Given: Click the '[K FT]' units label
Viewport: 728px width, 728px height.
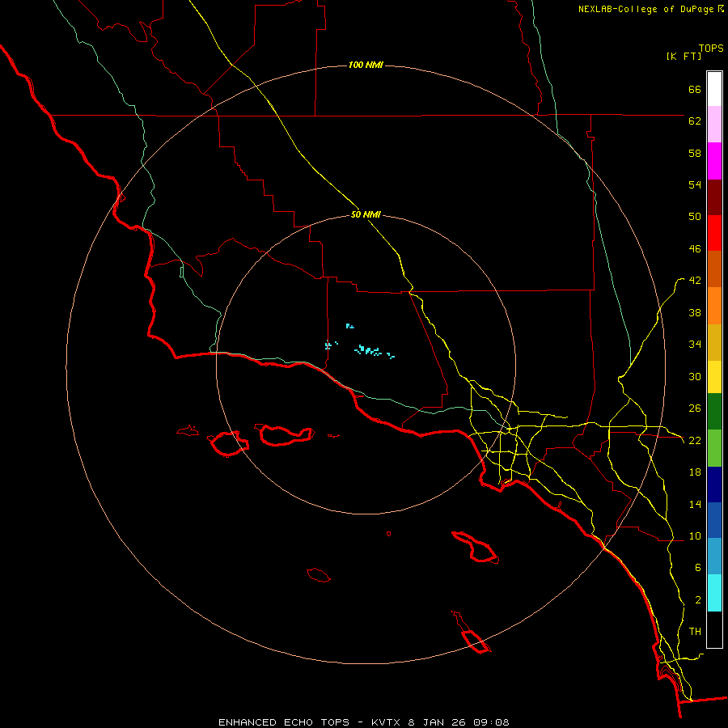Looking at the screenshot, I should pos(684,57).
